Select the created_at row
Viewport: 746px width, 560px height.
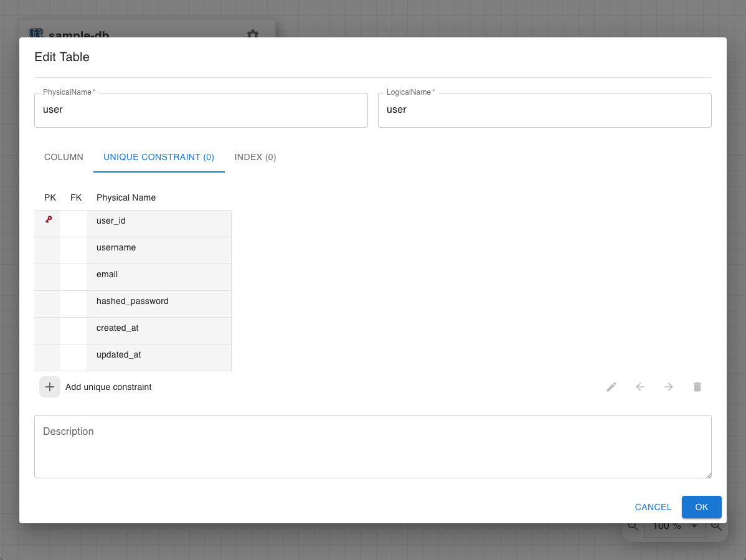tap(133, 331)
